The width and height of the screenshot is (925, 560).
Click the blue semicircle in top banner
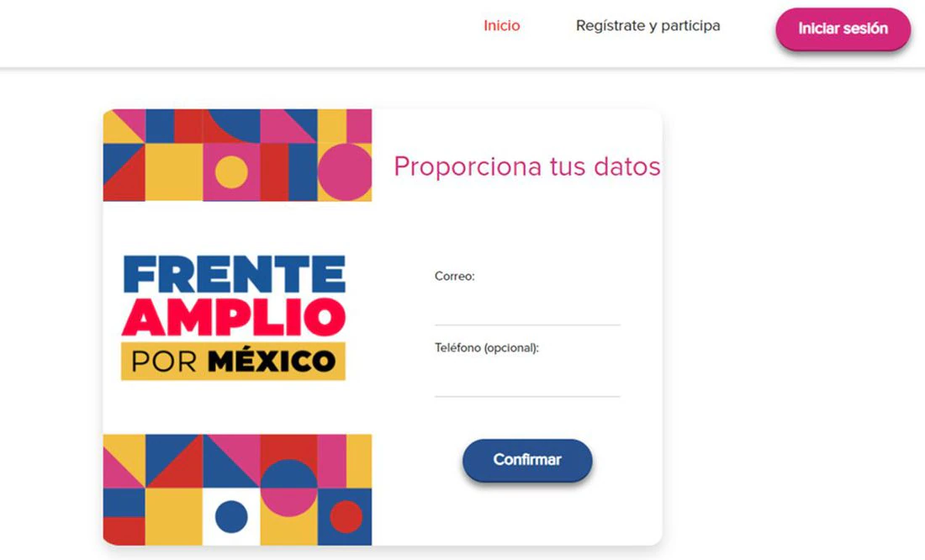[232, 125]
